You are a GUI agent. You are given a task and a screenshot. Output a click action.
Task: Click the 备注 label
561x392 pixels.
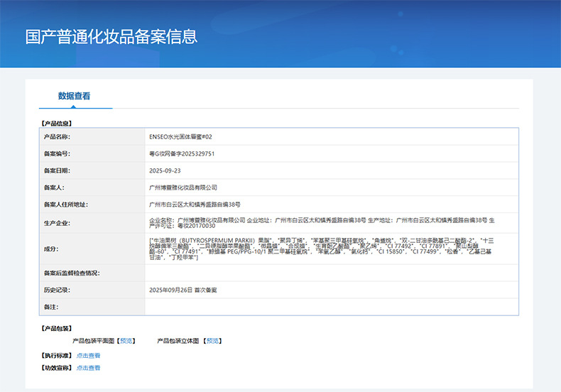[51, 307]
